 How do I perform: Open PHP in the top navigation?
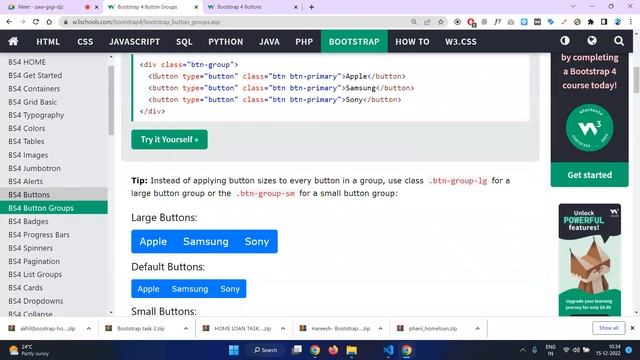[x=304, y=42]
